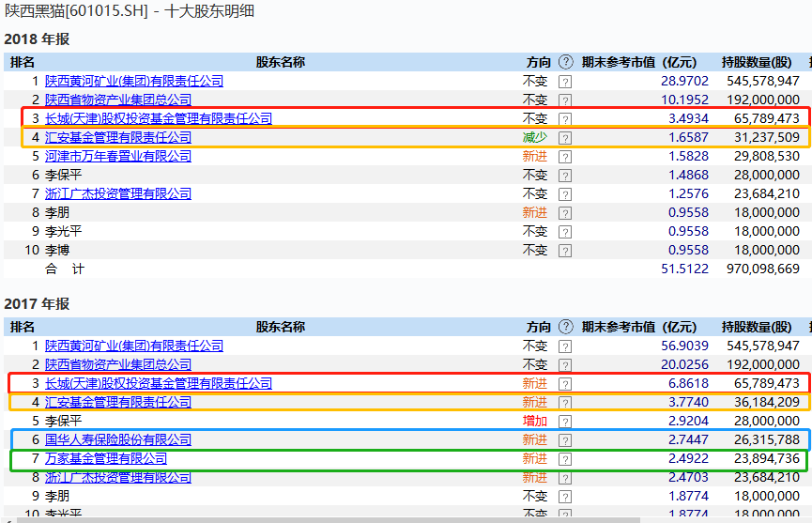Screen dimensions: 812x523
Task: Open help icon for 陕西黄河矿业 2018 row
Action: tap(565, 82)
